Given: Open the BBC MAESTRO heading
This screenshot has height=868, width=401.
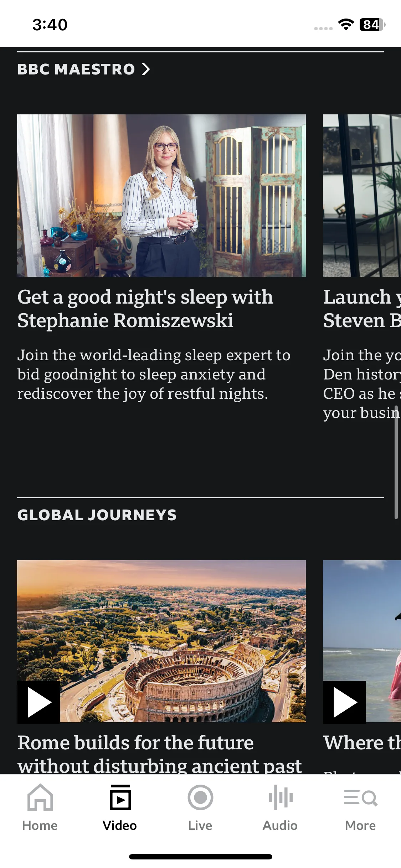Looking at the screenshot, I should pos(76,69).
